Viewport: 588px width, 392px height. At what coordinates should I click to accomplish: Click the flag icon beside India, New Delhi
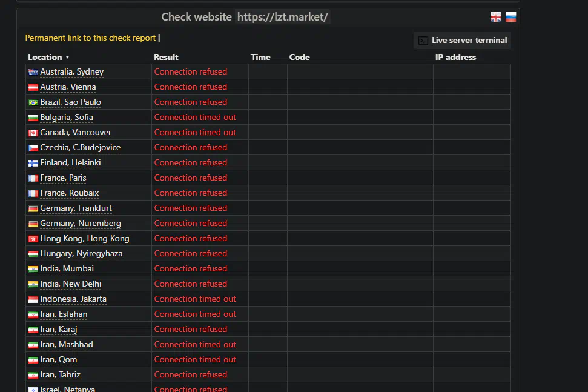(33, 284)
